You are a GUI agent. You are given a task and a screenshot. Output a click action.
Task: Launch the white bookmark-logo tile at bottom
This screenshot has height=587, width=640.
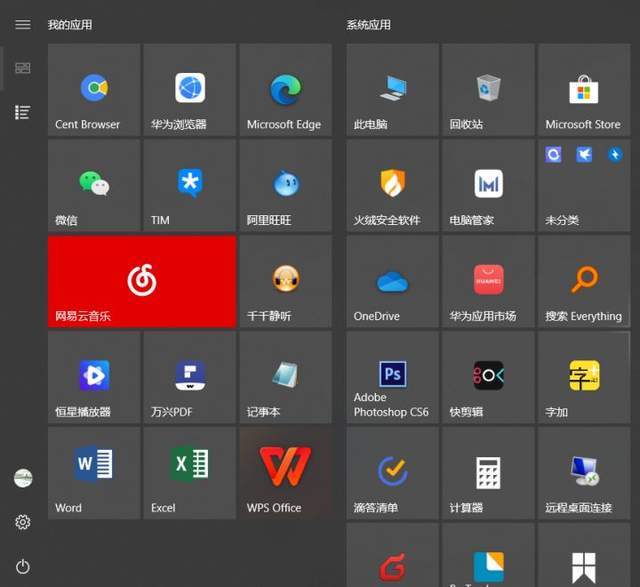[584, 555]
